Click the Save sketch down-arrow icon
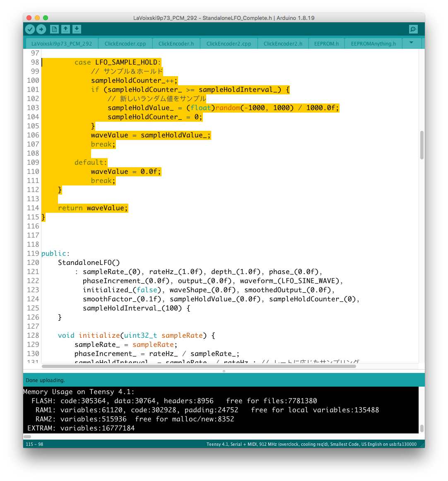 (x=77, y=29)
